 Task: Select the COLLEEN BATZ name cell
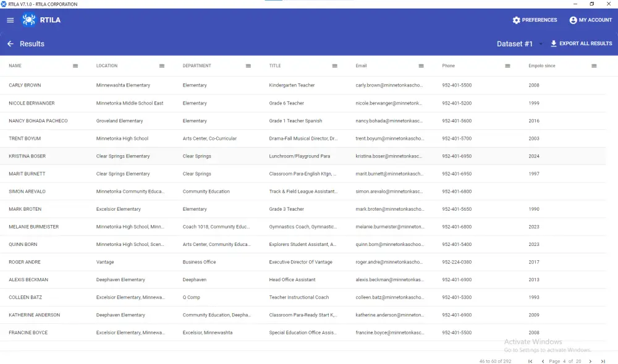click(25, 297)
